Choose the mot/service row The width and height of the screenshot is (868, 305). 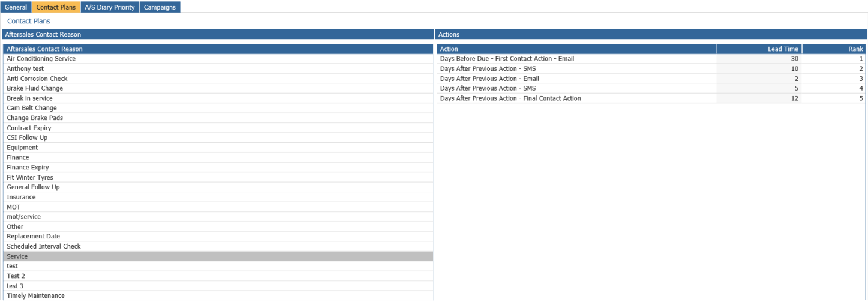pyautogui.click(x=218, y=217)
